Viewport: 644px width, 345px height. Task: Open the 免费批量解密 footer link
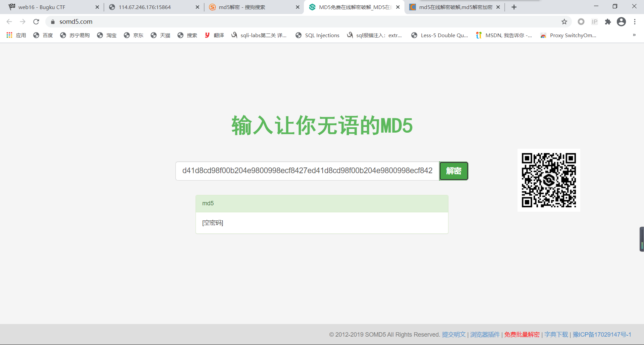pyautogui.click(x=522, y=334)
